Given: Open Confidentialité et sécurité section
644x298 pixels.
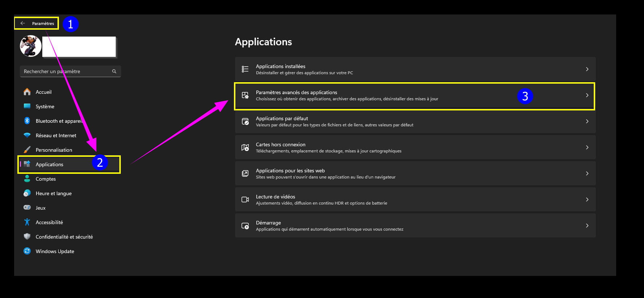Looking at the screenshot, I should point(64,237).
